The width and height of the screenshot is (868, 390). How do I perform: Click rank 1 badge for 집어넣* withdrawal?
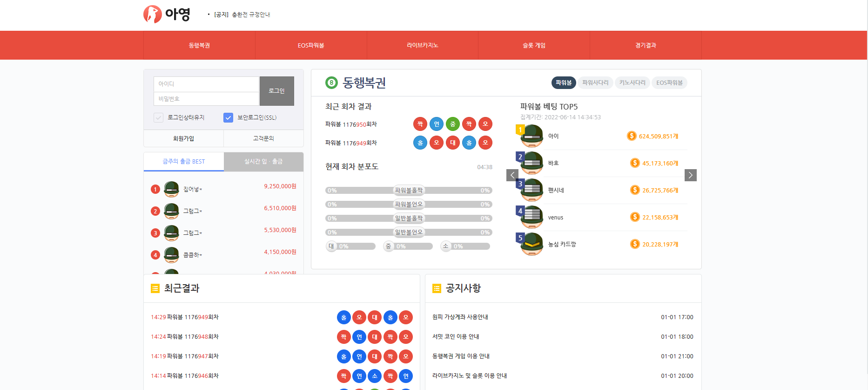(155, 189)
